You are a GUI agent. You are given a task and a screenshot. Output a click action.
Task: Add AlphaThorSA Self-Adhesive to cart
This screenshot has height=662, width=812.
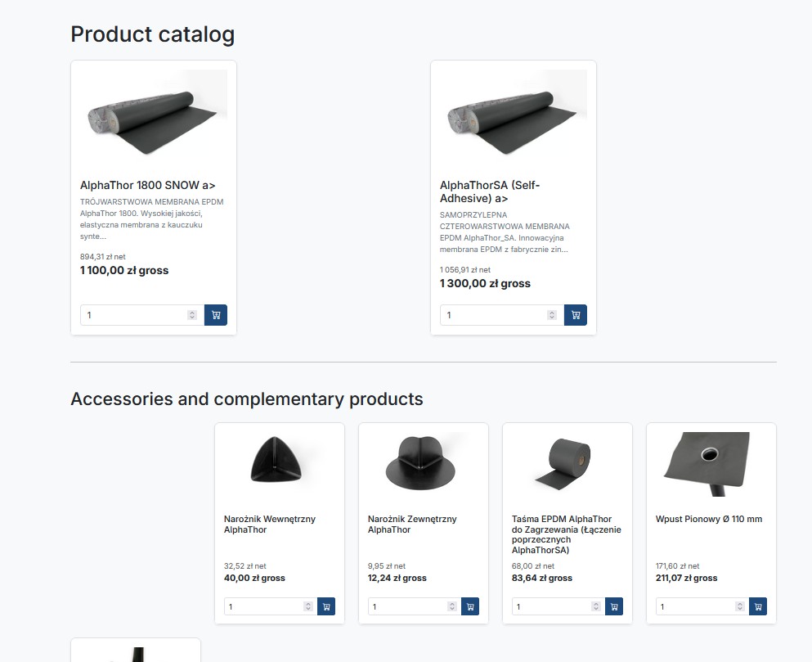[x=576, y=315]
